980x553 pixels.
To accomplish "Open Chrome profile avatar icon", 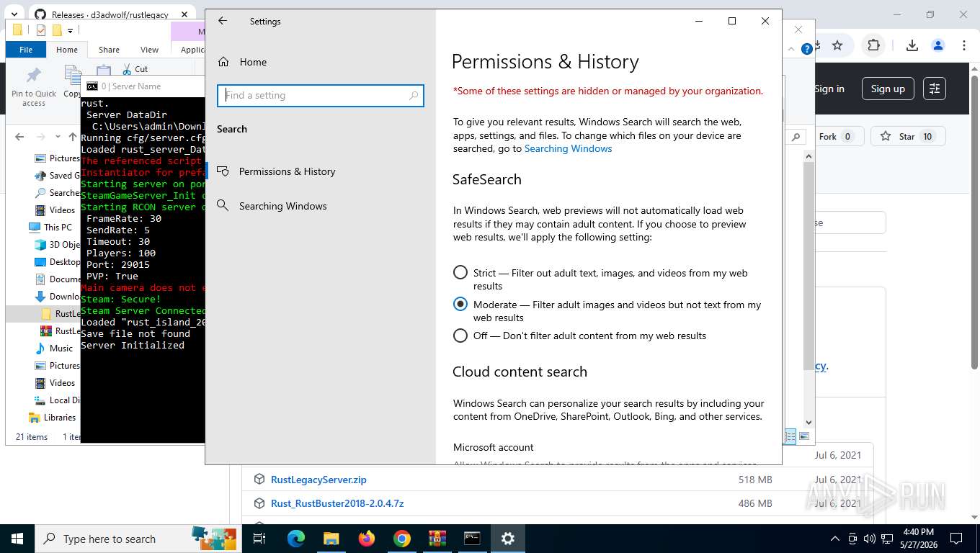I will [x=938, y=45].
